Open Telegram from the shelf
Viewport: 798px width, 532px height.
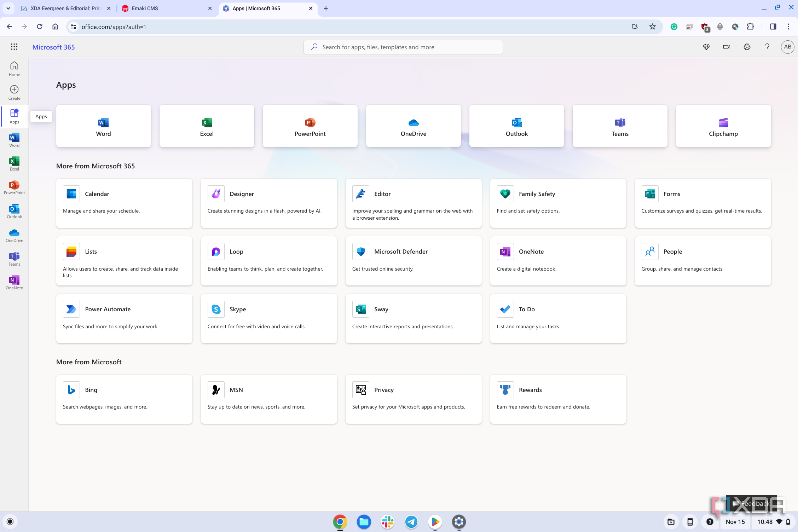(411, 521)
